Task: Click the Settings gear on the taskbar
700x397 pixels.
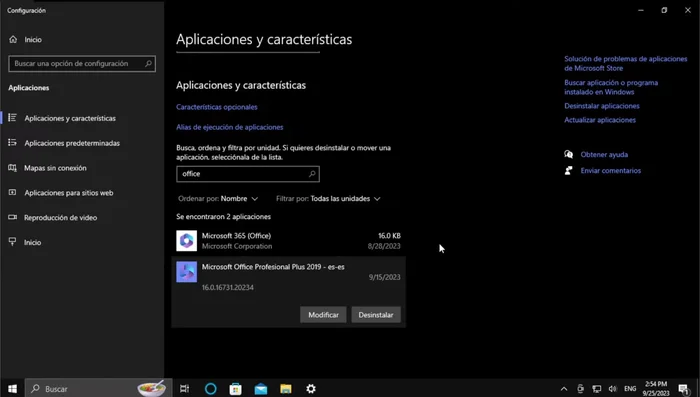Action: 311,389
